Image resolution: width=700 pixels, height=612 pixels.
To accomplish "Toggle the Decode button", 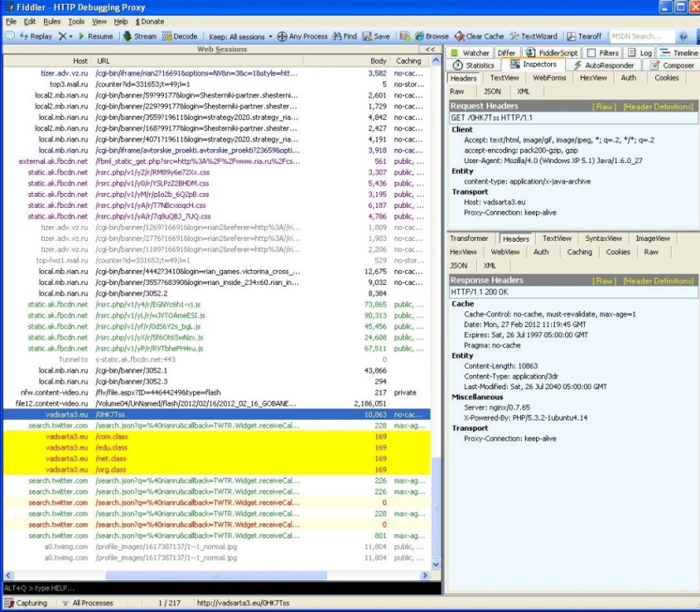I will (x=180, y=36).
